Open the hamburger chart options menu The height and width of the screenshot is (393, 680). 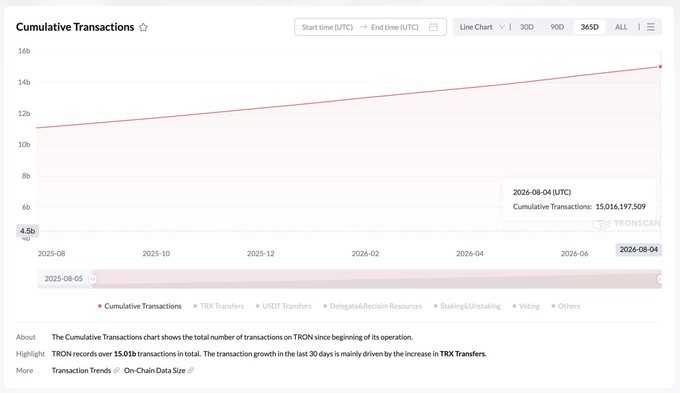click(x=651, y=27)
